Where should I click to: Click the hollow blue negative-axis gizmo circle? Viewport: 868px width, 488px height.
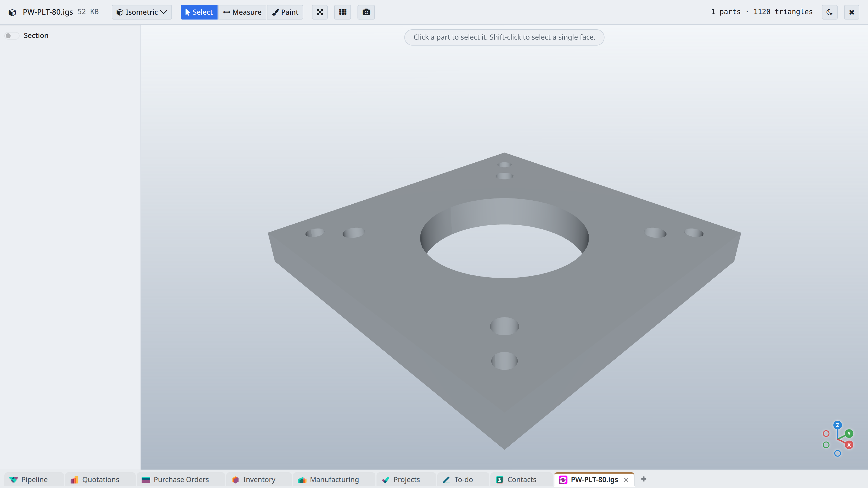point(837,453)
